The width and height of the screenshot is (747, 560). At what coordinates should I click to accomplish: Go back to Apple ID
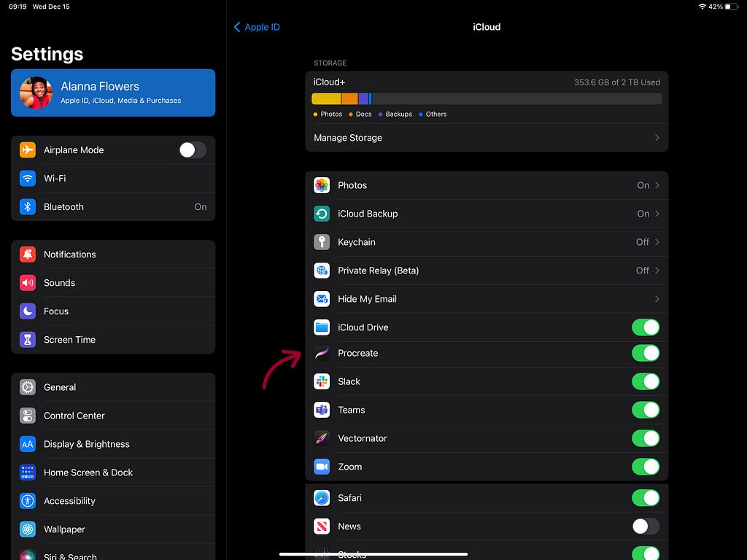pyautogui.click(x=257, y=27)
